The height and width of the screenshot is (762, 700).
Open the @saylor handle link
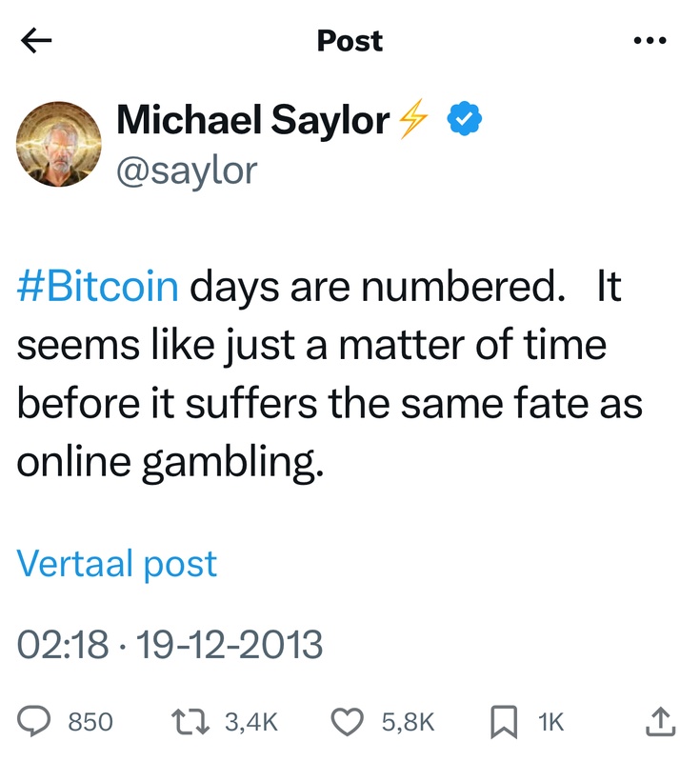(x=186, y=170)
